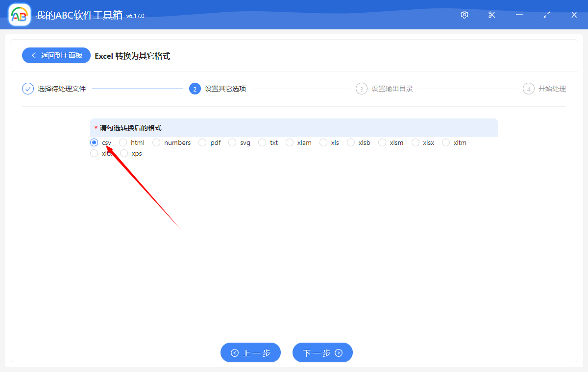Image resolution: width=588 pixels, height=372 pixels.
Task: Click the step 3 circle for 设置输出目录
Action: (361, 89)
